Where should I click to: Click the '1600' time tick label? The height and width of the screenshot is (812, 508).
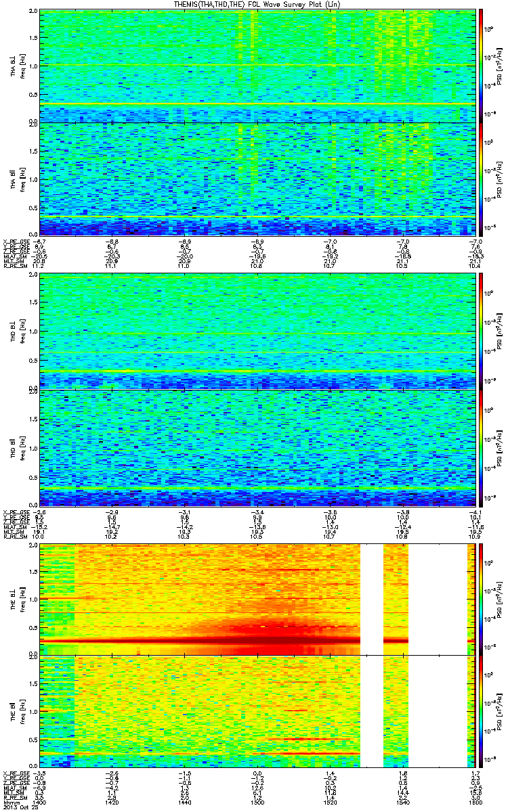475,804
